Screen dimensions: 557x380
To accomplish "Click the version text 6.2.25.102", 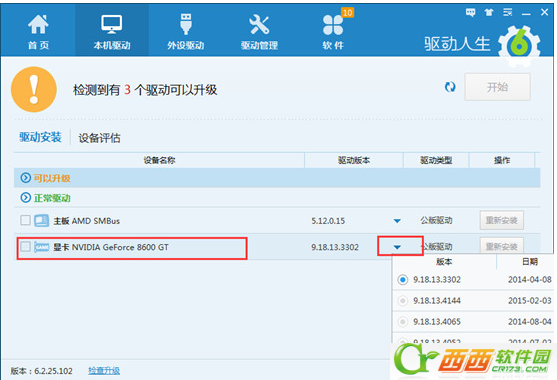I will [x=53, y=371].
